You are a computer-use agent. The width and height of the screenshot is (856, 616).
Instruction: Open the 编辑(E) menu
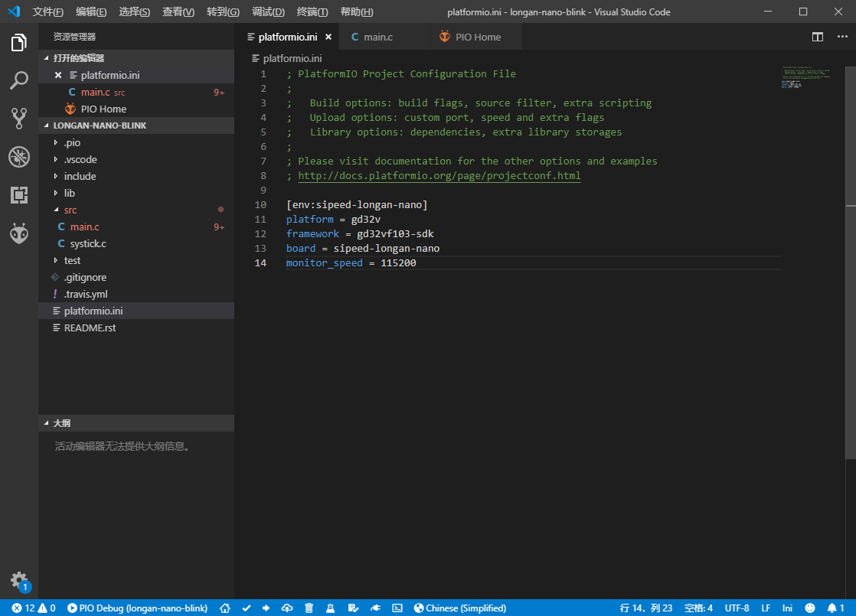91,12
